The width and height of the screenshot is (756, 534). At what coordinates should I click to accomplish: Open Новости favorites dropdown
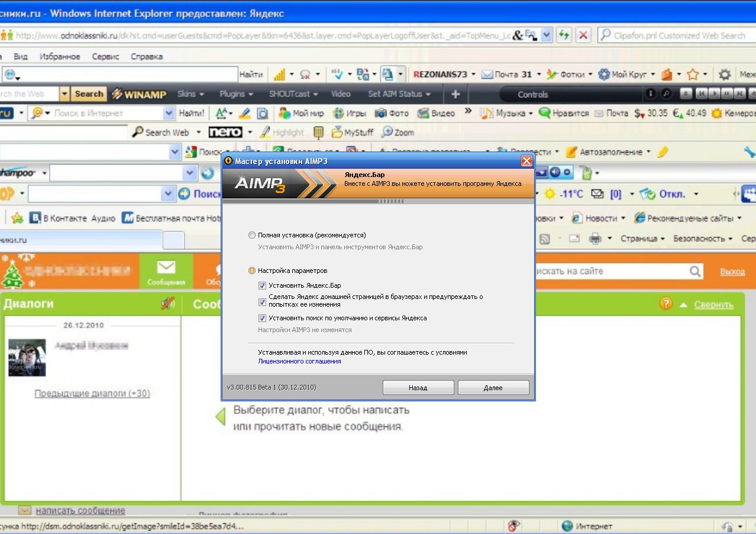[x=598, y=218]
